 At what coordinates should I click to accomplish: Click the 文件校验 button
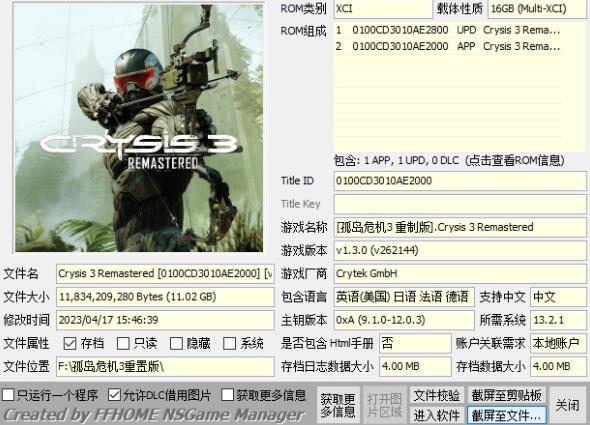437,395
